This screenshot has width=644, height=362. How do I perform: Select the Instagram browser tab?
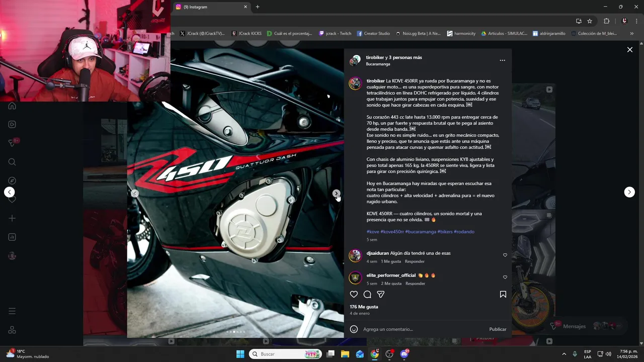click(x=211, y=7)
